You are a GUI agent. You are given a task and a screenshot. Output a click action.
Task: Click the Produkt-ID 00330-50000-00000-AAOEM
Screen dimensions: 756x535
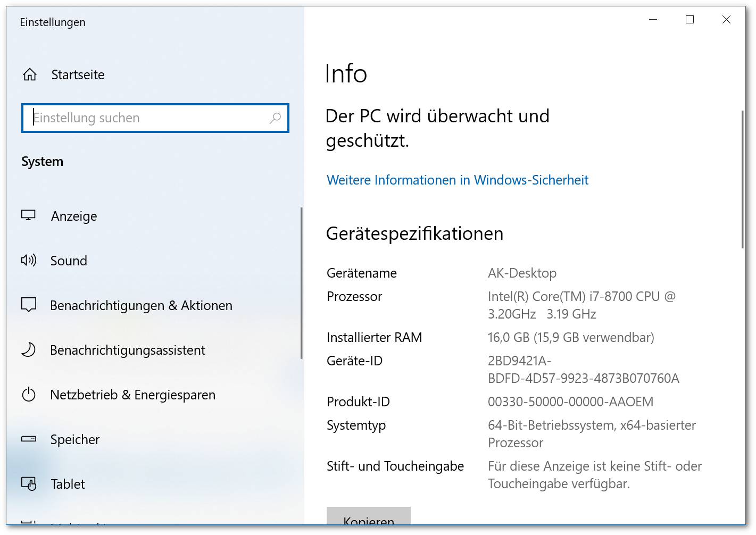570,402
